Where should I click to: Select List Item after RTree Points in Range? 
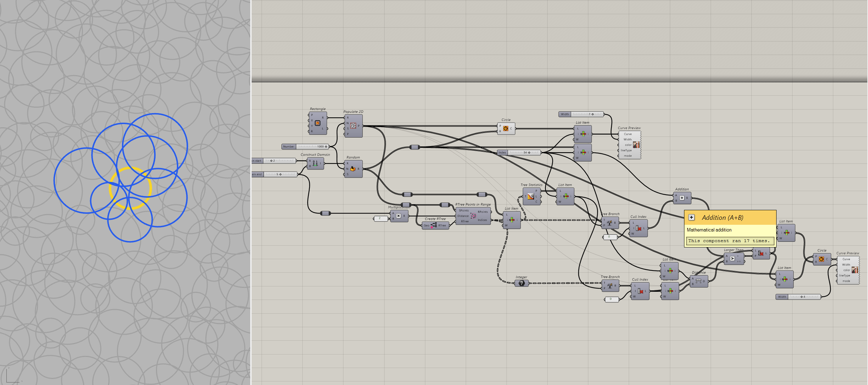pos(511,220)
